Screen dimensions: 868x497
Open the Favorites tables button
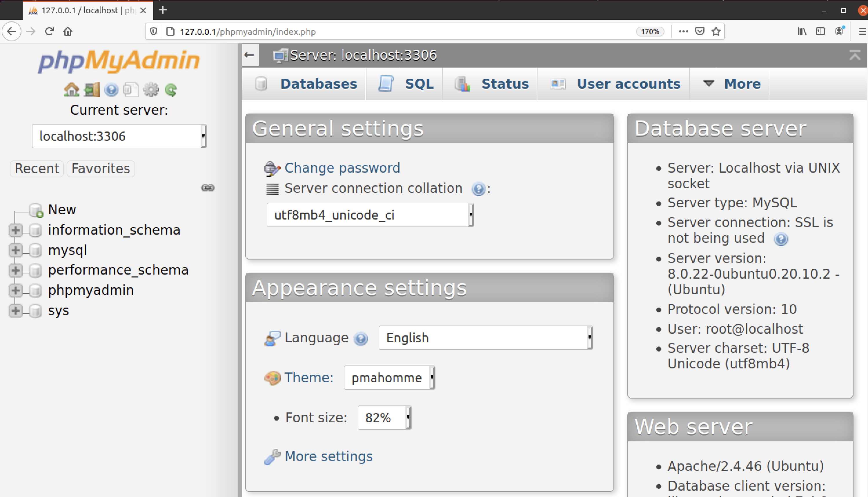click(x=101, y=169)
